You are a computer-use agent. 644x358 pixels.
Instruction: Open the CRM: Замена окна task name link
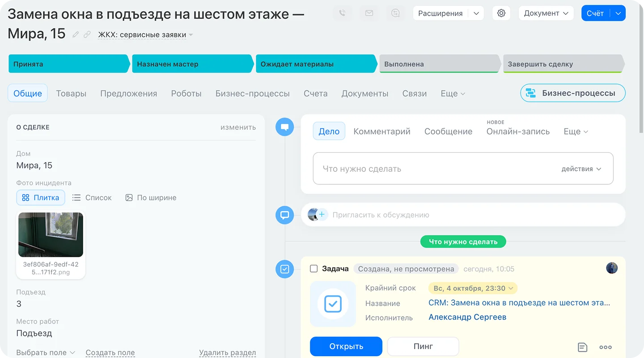(519, 303)
